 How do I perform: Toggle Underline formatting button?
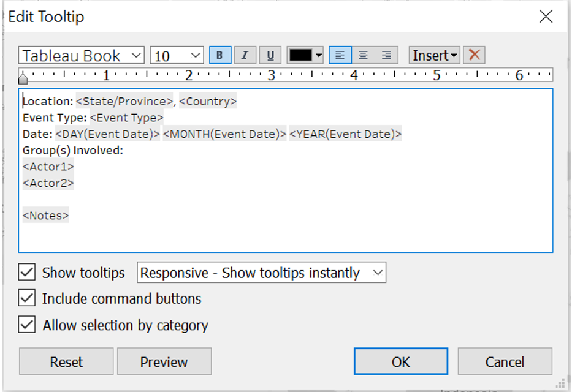tap(270, 55)
